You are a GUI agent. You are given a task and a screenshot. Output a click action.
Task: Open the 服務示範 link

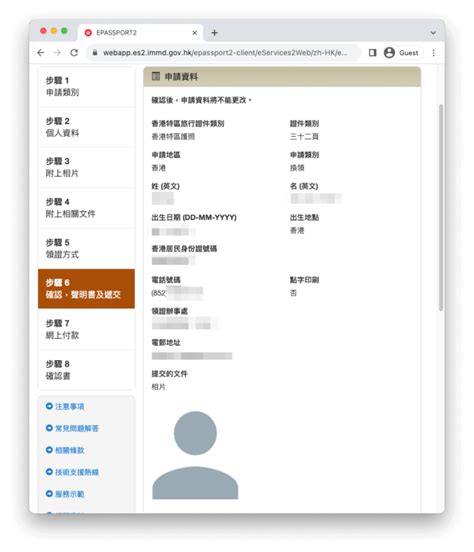tap(70, 494)
